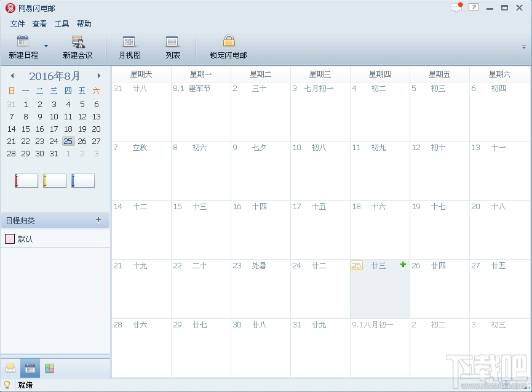The image size is (532, 392).
Task: Click the 星期天 column header
Action: click(141, 74)
